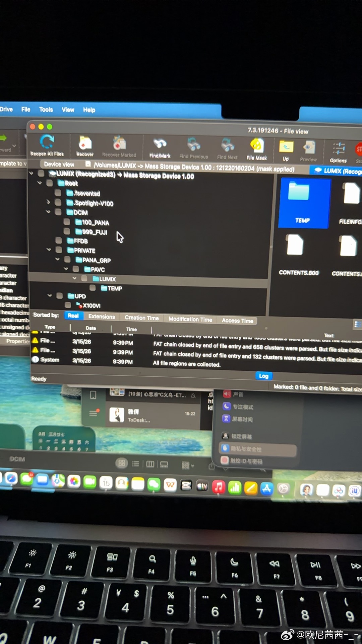362x644 pixels.
Task: Click the Date column header in log
Action: point(91,328)
